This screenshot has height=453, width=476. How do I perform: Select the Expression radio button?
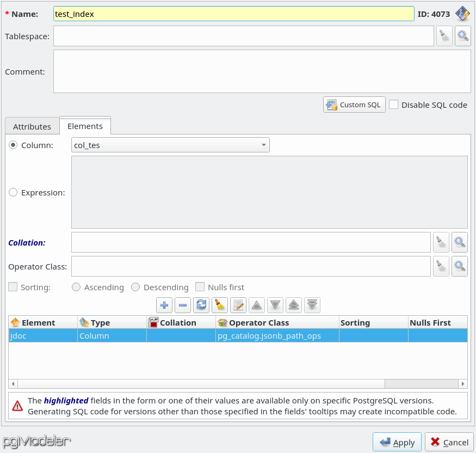pos(13,192)
